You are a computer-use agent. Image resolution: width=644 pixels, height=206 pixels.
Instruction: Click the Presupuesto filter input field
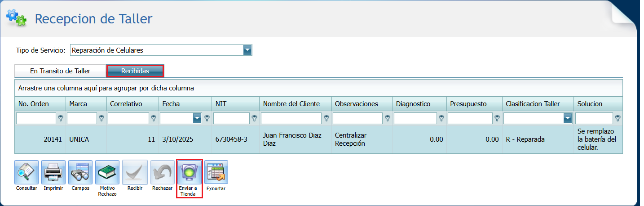coord(470,118)
